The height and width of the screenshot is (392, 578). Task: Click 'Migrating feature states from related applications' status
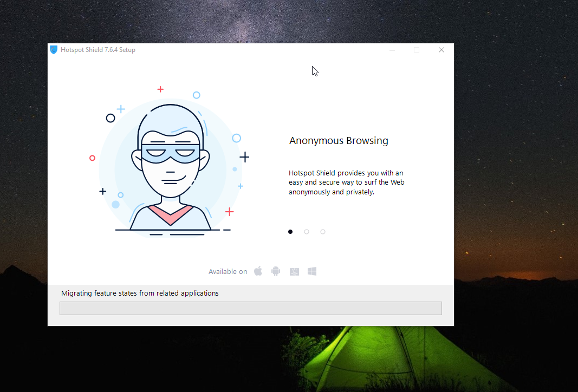[140, 293]
